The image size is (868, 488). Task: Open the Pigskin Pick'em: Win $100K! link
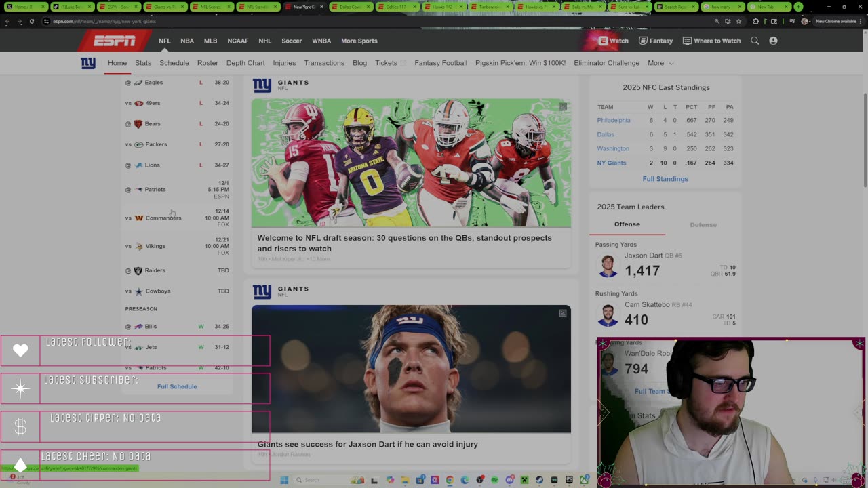[x=520, y=63]
